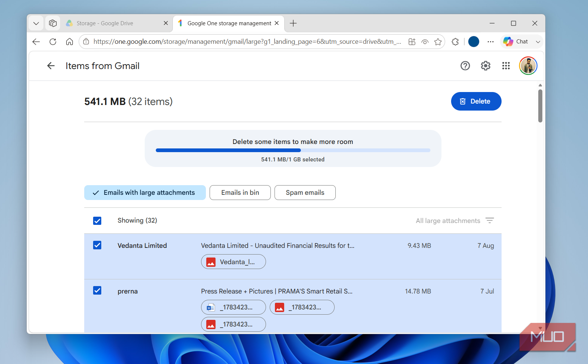
Task: Click the 541.1 MB (32 items) heading
Action: point(128,102)
